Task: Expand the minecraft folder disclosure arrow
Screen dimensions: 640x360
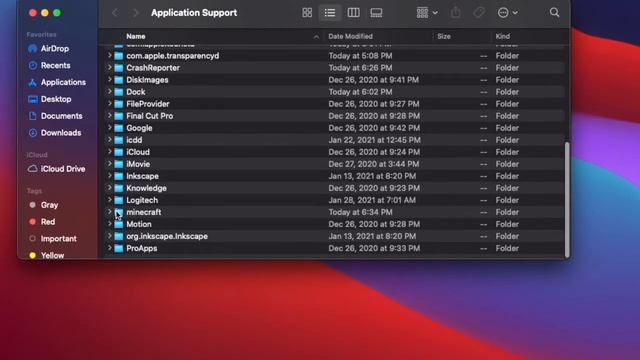Action: (109, 212)
